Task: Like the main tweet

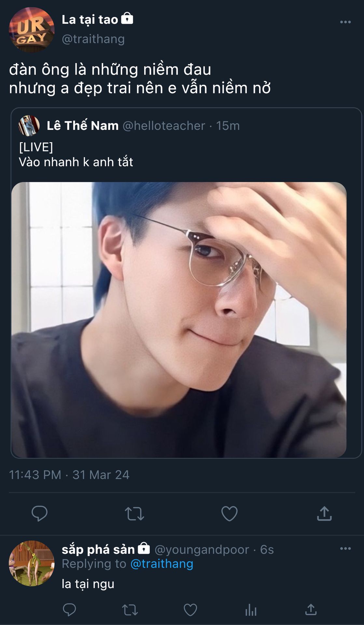Action: 229,514
